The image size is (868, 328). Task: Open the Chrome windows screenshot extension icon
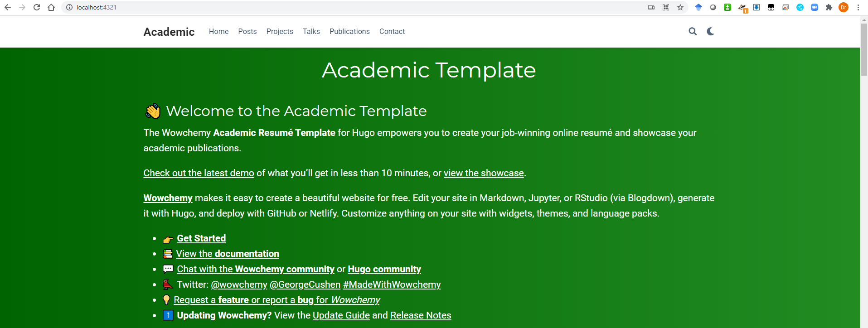pos(786,7)
